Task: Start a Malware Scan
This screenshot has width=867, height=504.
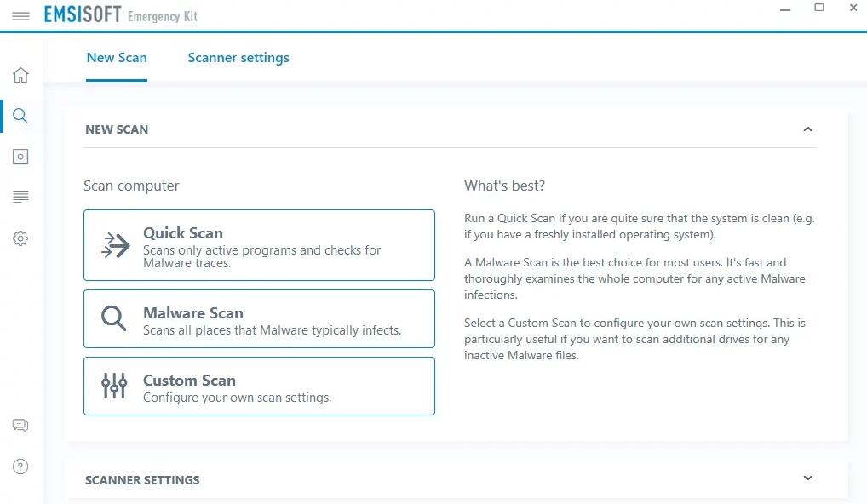Action: pos(259,319)
